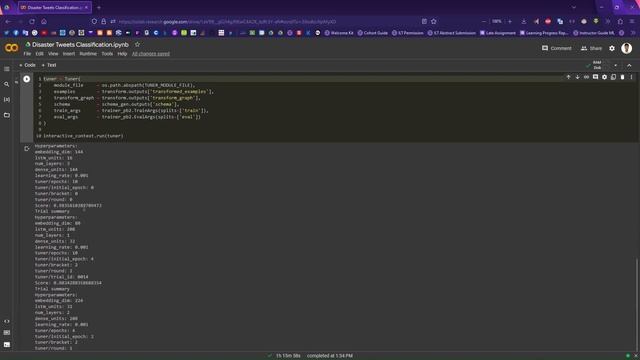640x360 pixels.
Task: Click the notebook title Disaster Tweets Classification.ipynb
Action: 80,44
